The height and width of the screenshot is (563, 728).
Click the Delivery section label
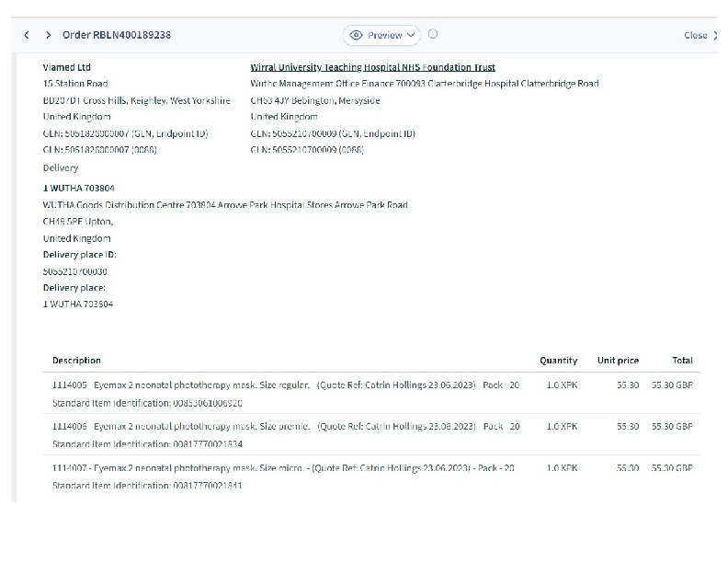[x=61, y=168]
